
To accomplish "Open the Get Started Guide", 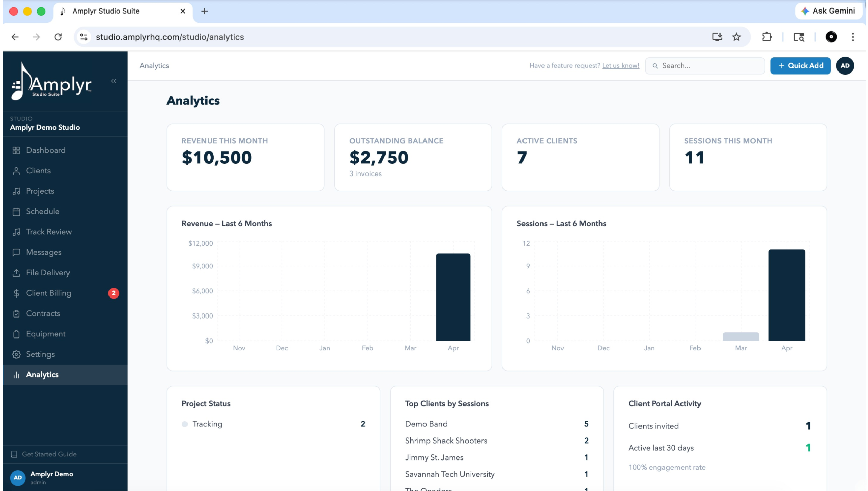I will click(x=49, y=454).
